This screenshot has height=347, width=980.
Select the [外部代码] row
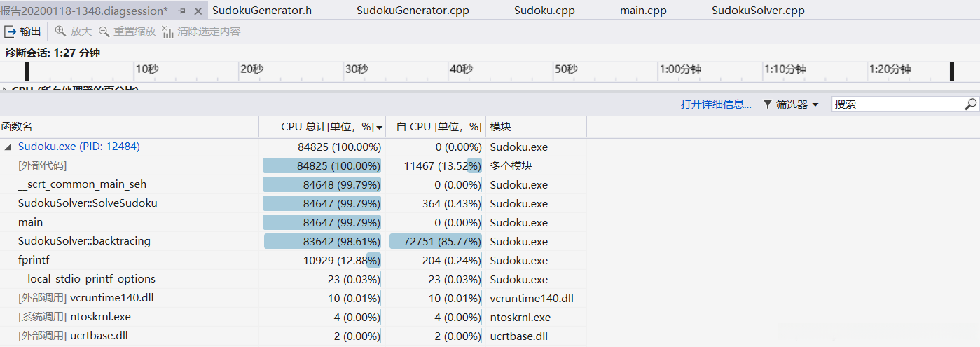pos(293,166)
